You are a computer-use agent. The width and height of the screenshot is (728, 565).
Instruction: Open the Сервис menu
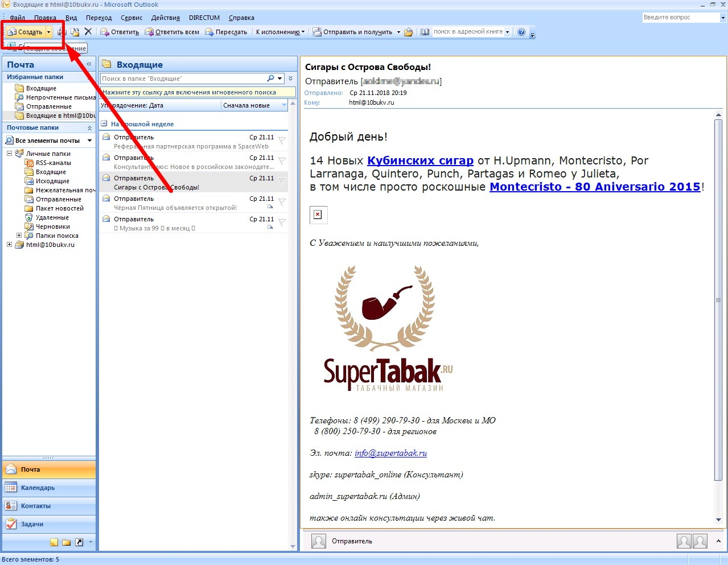[x=131, y=18]
